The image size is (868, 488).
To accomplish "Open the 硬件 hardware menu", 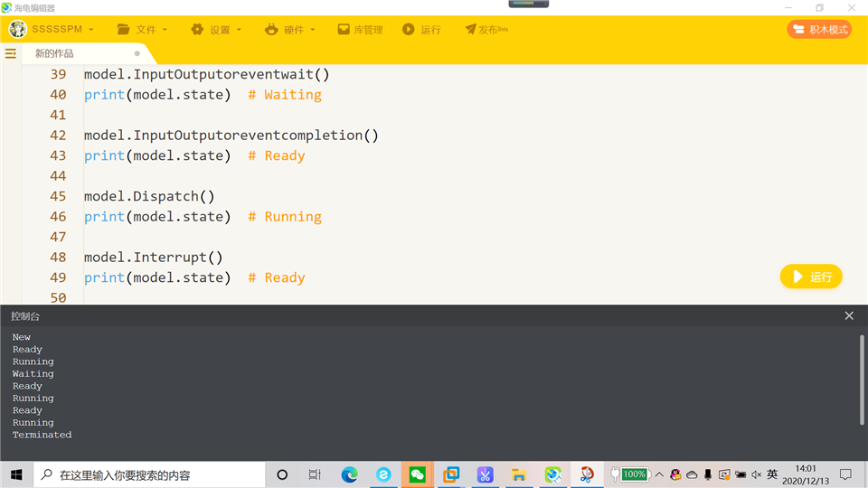I will click(x=290, y=29).
